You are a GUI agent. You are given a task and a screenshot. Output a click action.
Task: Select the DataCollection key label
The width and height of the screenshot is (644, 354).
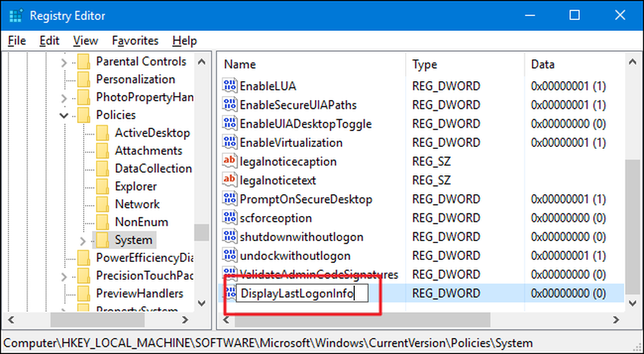[x=153, y=168]
